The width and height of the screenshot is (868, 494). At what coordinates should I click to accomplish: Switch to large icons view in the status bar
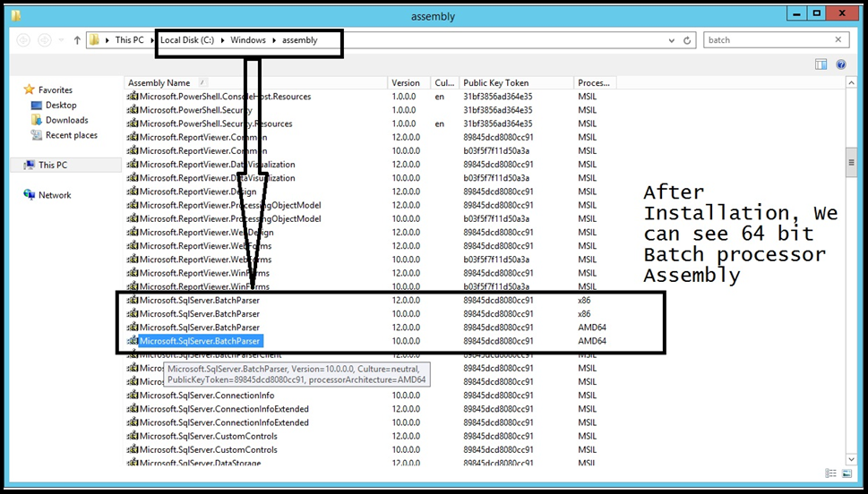click(848, 473)
